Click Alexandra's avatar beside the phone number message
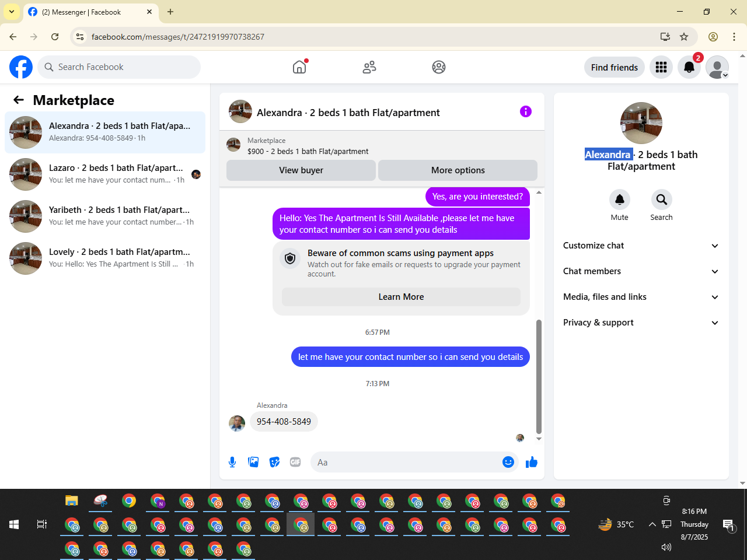The height and width of the screenshot is (560, 747). (x=237, y=423)
